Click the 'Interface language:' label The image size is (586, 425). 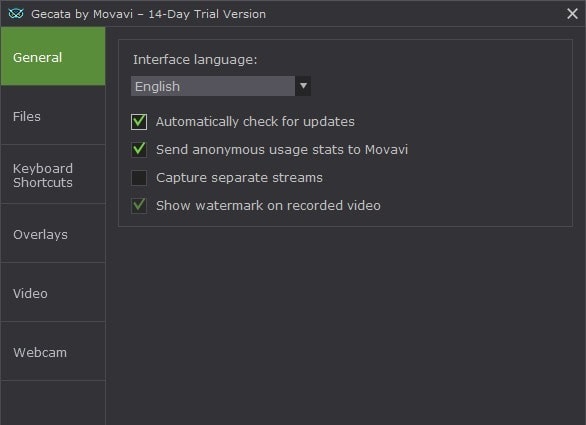[195, 60]
